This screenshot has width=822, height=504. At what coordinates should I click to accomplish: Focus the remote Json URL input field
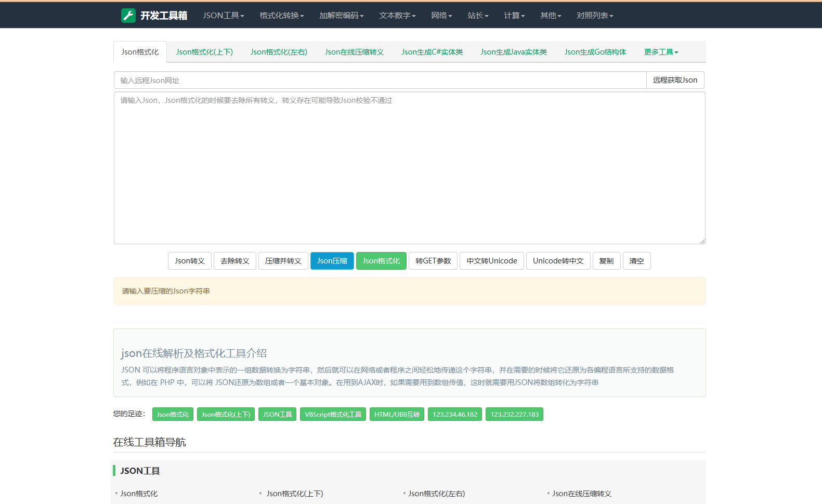[380, 80]
